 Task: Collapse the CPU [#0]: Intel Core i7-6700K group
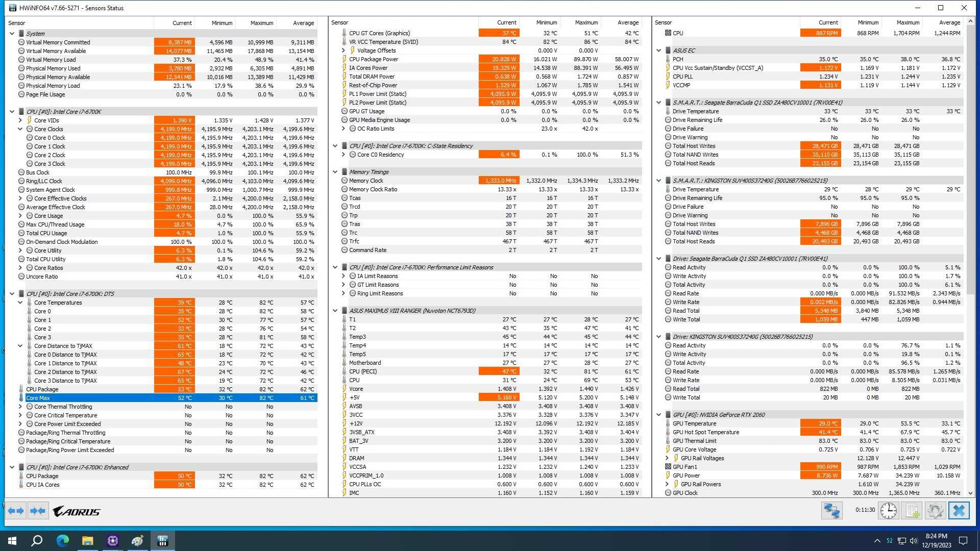[x=12, y=112]
